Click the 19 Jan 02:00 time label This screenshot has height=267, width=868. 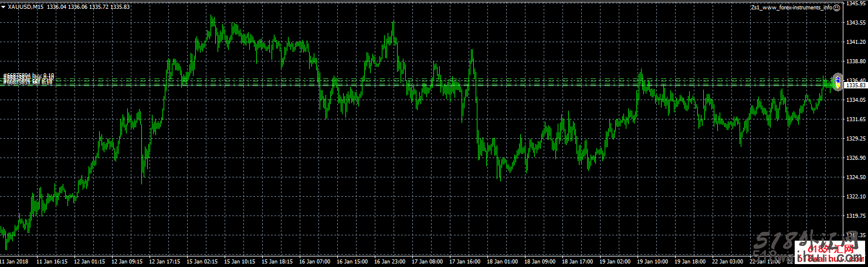click(x=616, y=261)
